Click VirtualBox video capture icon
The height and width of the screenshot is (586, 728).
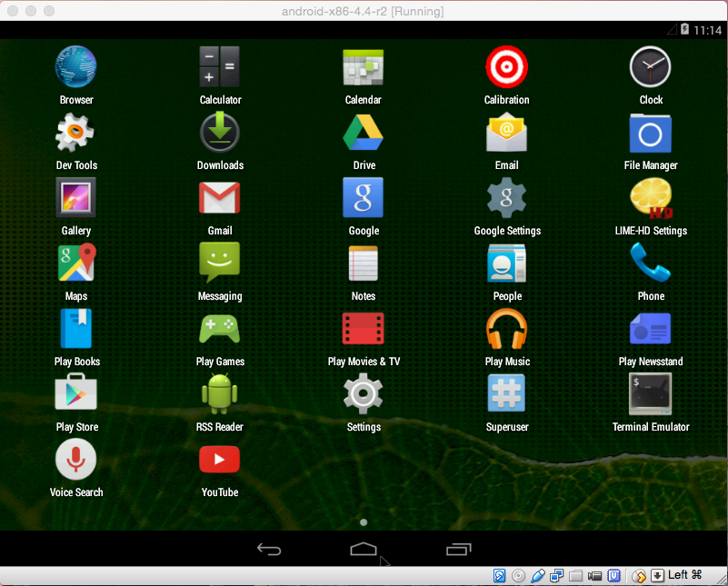(x=594, y=576)
